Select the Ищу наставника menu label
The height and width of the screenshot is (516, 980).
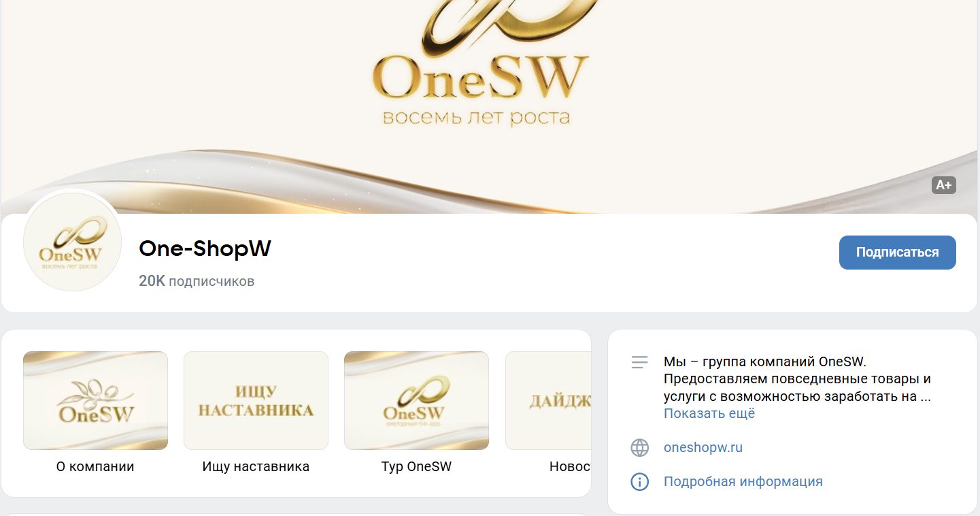tap(256, 467)
